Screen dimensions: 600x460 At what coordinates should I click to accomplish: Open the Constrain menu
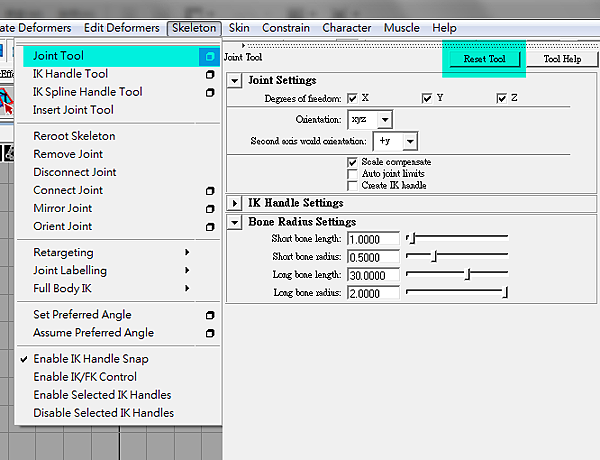[286, 28]
